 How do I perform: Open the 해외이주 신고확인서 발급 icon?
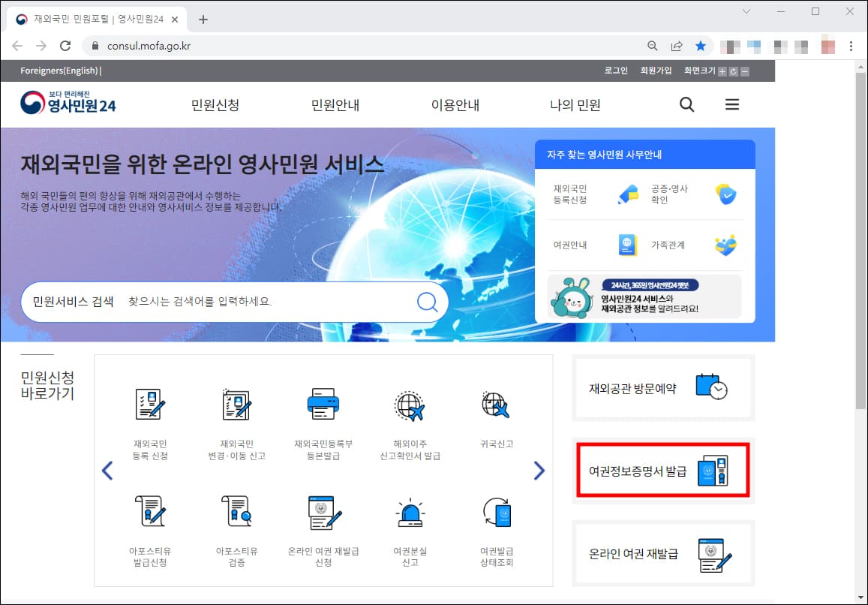pos(410,405)
